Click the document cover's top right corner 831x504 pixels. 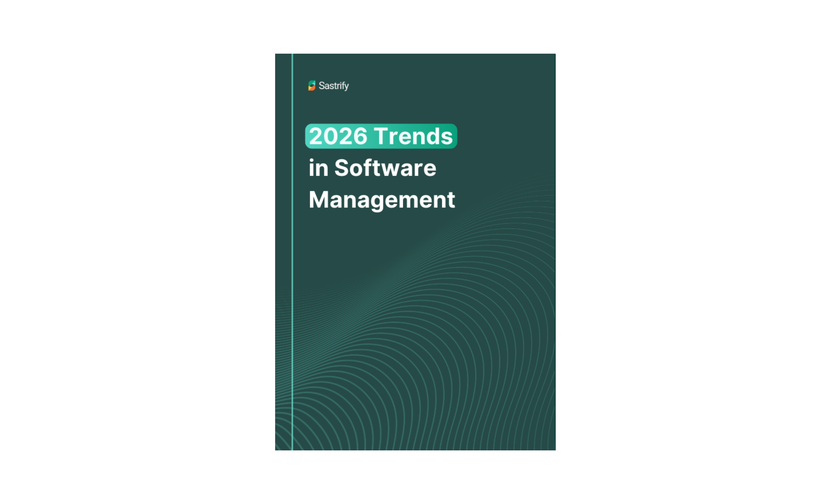tap(554, 56)
